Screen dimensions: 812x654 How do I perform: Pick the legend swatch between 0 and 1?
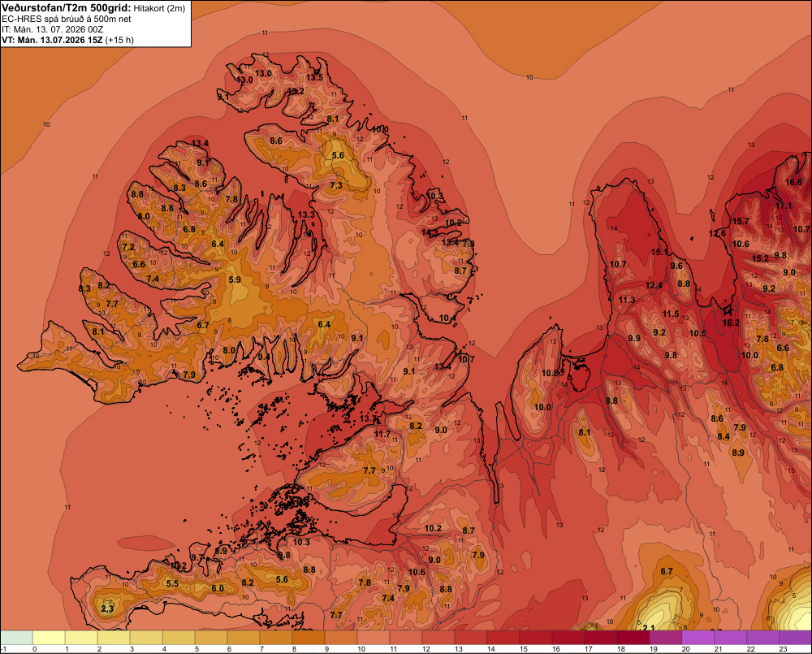(x=49, y=638)
